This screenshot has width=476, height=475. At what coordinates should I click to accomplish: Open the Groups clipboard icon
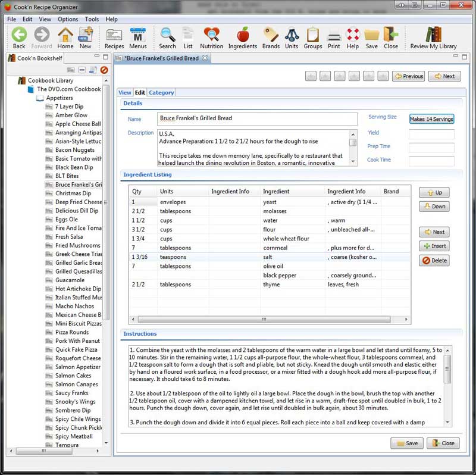(x=313, y=38)
